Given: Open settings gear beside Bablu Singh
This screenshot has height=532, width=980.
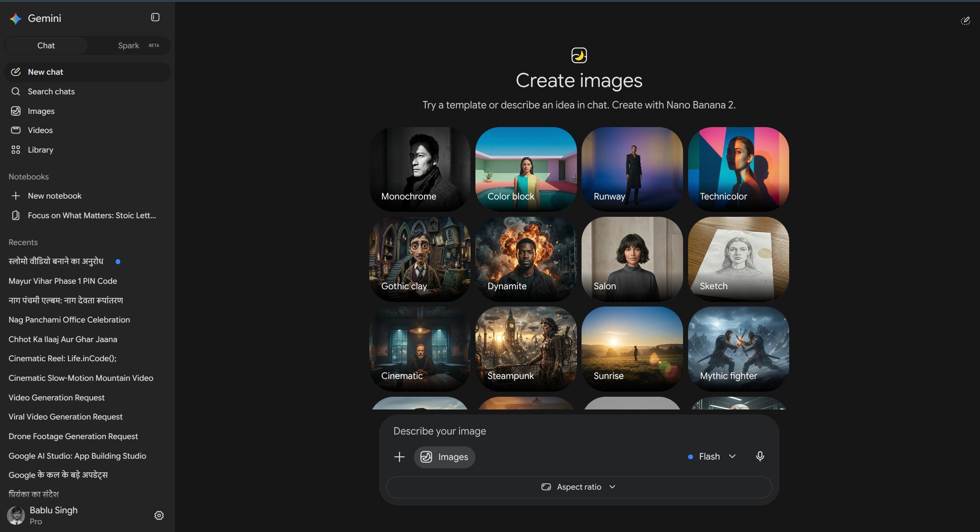Looking at the screenshot, I should point(159,516).
